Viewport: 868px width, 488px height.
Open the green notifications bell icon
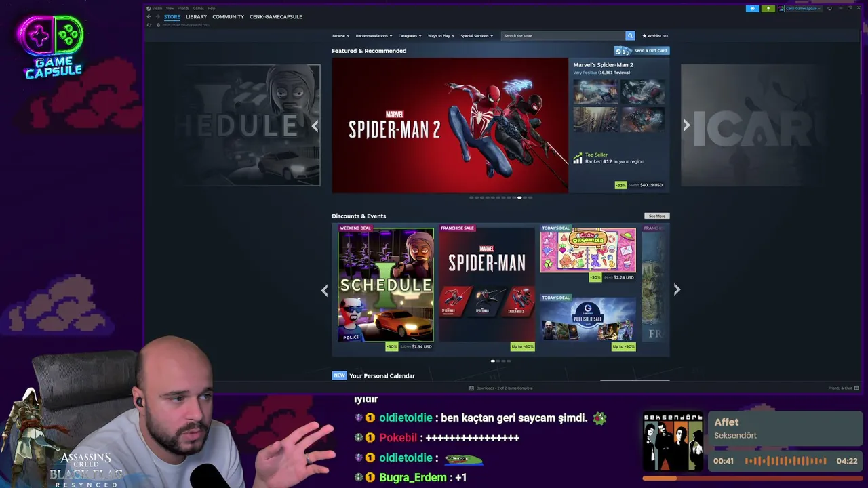point(768,8)
